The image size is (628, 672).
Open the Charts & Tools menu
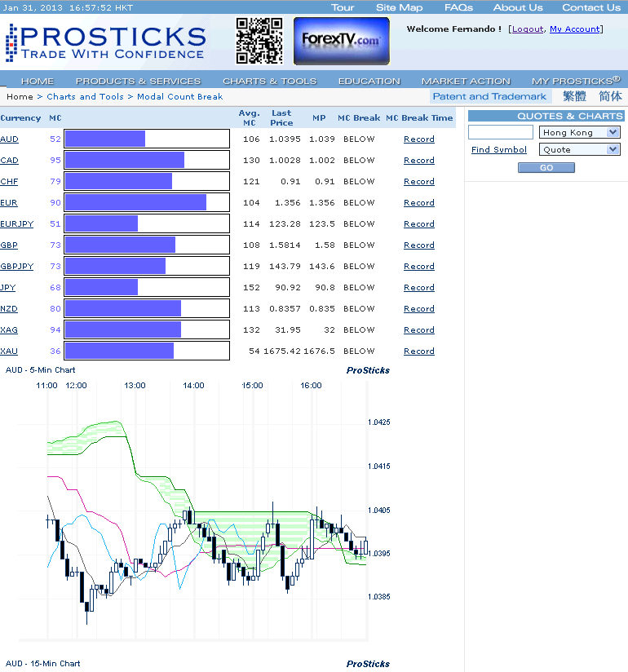pyautogui.click(x=269, y=81)
